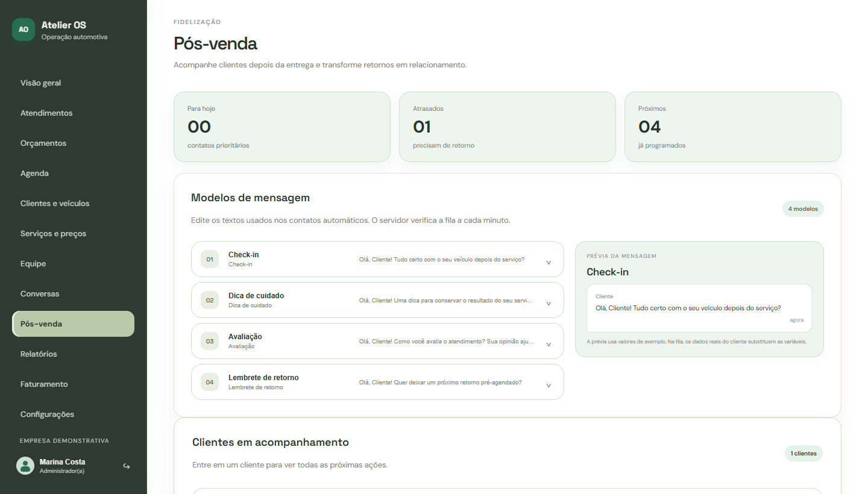Open Configurações

73,414
